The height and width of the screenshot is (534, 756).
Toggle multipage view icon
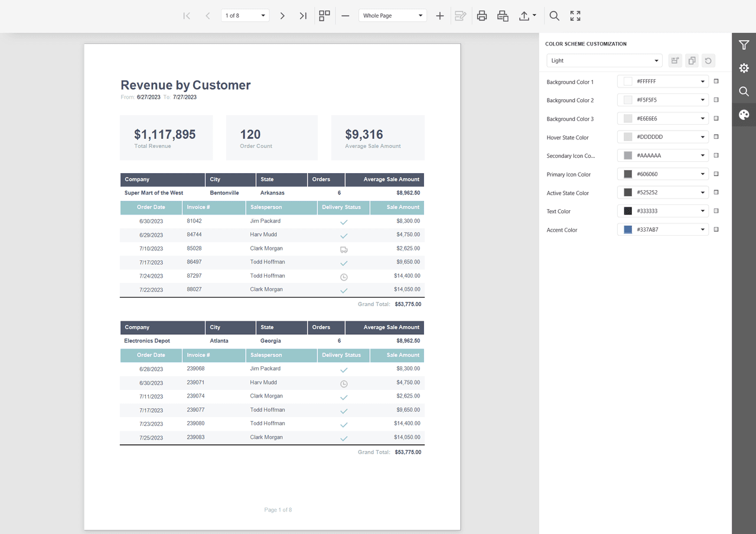pyautogui.click(x=324, y=16)
